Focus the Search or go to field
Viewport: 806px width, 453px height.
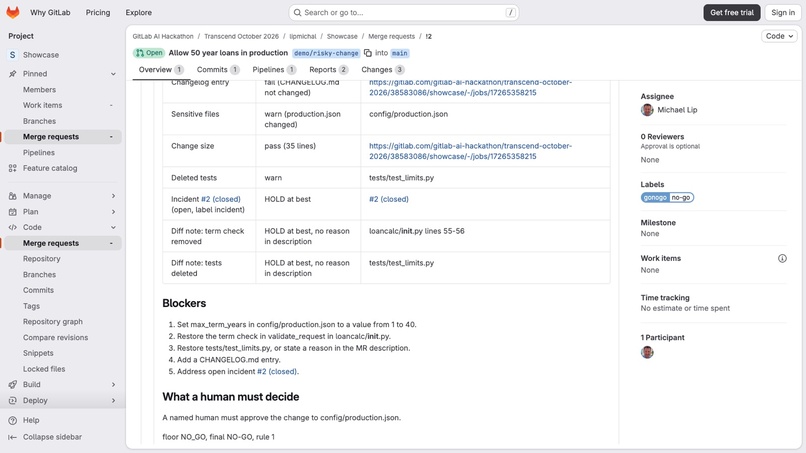[x=404, y=12]
